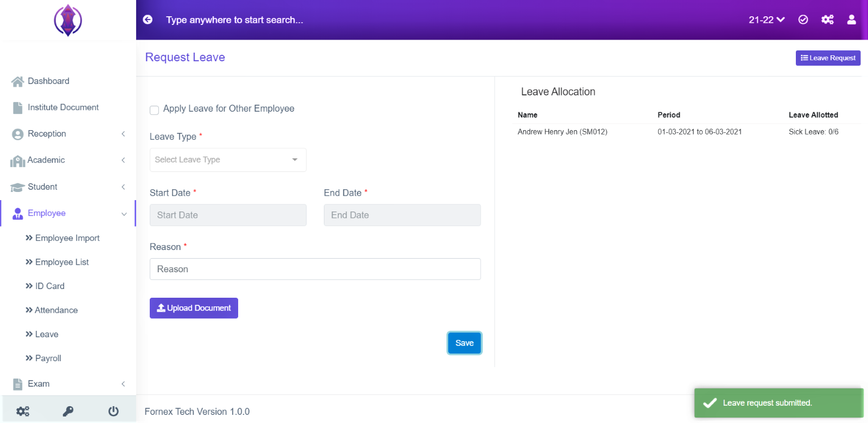
Task: Click the period 01-03-2021 to 06-03-2021 cell
Action: click(x=700, y=132)
